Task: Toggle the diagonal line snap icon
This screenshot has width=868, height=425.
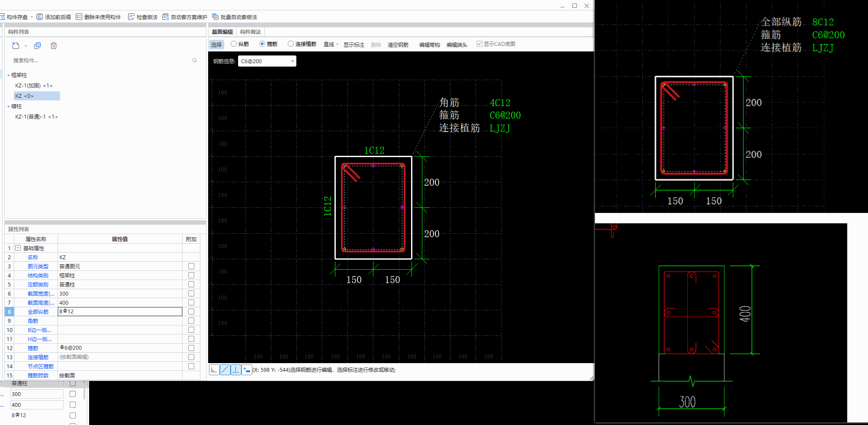Action: coord(225,370)
